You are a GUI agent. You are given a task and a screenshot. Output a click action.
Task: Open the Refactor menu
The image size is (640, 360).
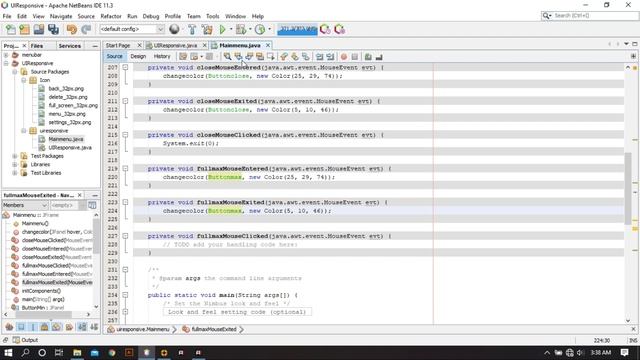(x=111, y=16)
